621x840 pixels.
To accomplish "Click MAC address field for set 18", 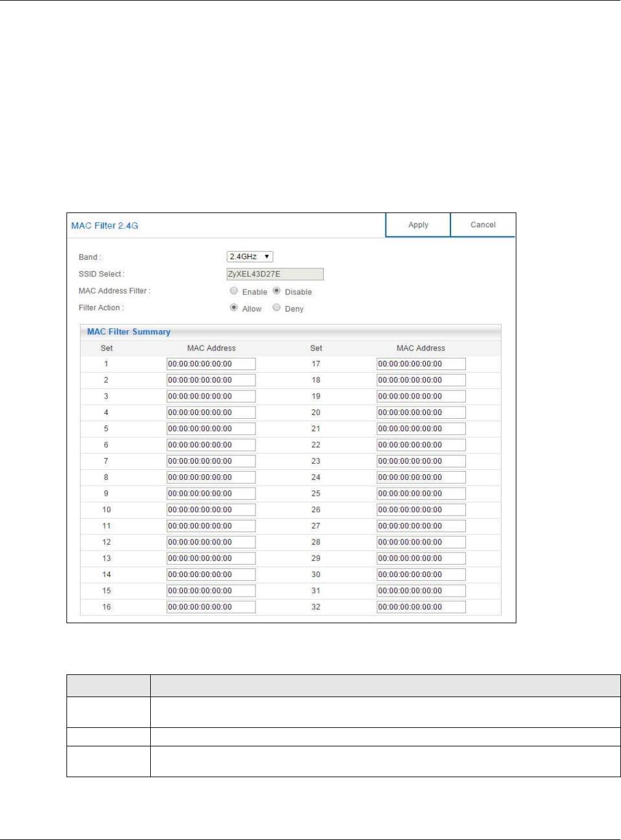I will [x=421, y=380].
